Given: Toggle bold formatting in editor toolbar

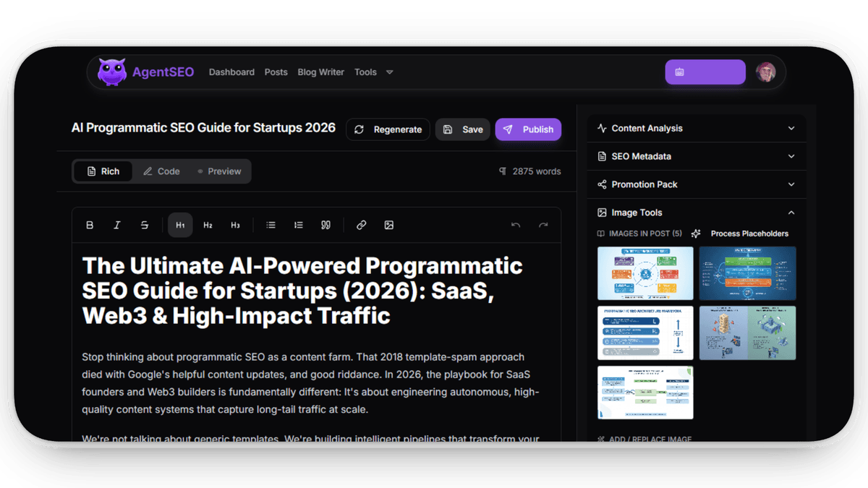Looking at the screenshot, I should coord(90,226).
